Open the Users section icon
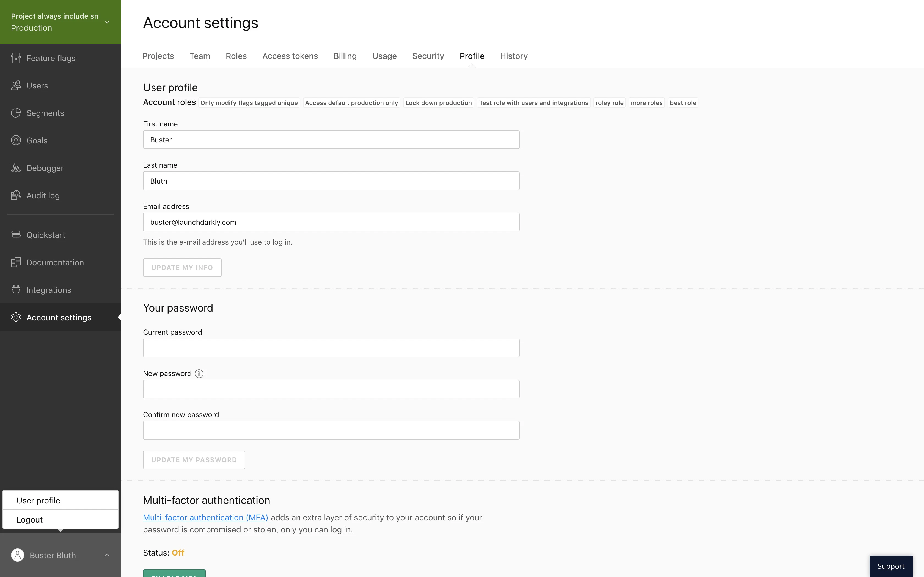The height and width of the screenshot is (577, 924). [x=16, y=85]
